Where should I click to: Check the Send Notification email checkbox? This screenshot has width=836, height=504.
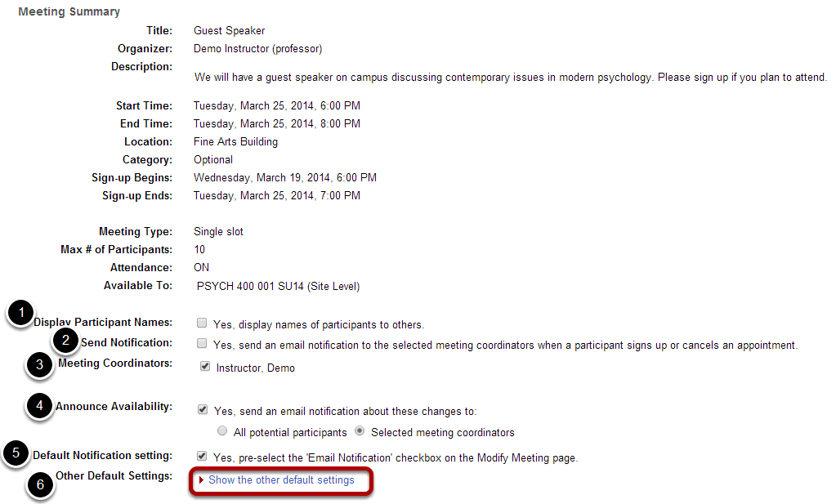point(202,344)
